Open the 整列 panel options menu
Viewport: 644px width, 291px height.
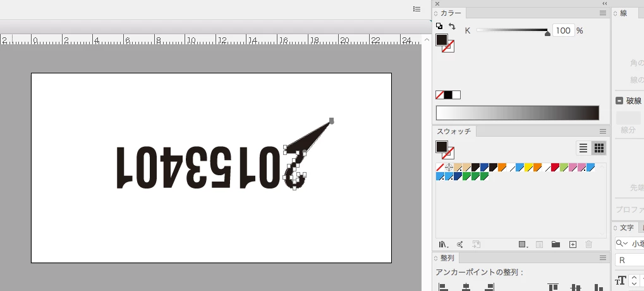[602, 258]
